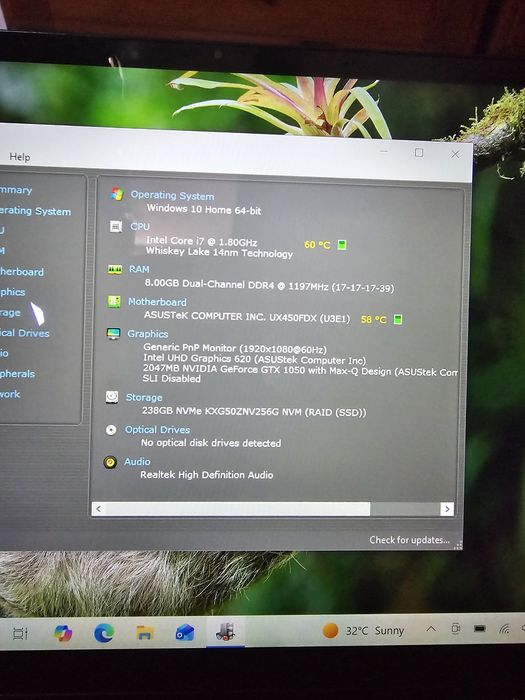525x700 pixels.
Task: Open the Optical Drives heading link
Action: click(x=158, y=429)
